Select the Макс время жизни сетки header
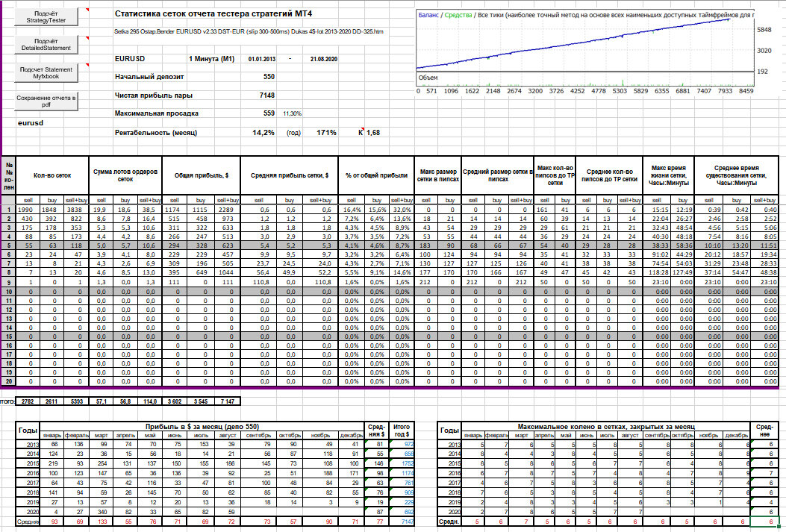Screen dimensions: 786x532 coord(668,175)
